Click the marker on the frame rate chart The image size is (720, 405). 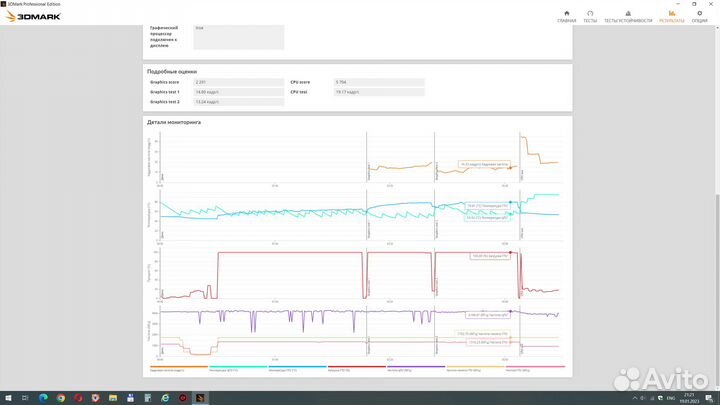510,168
